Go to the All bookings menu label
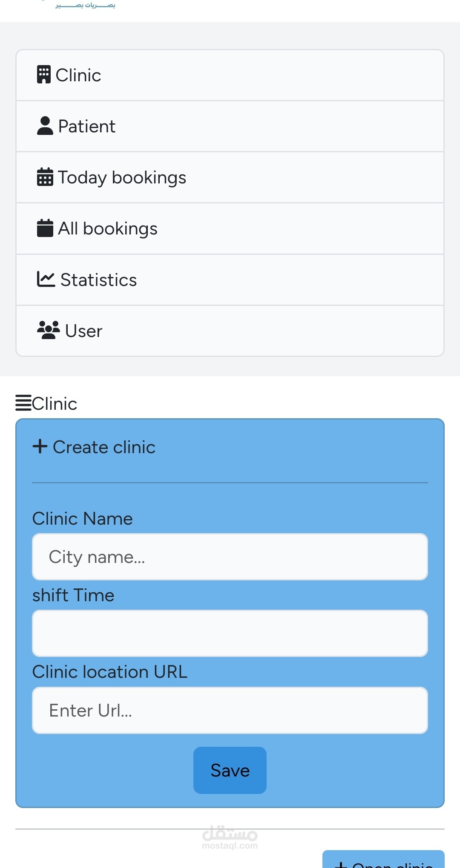 click(x=107, y=228)
